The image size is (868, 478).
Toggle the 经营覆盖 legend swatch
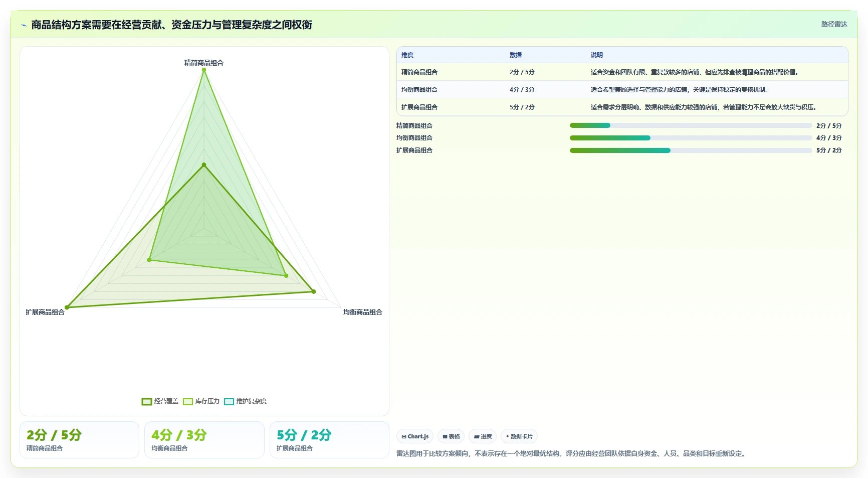pyautogui.click(x=147, y=401)
